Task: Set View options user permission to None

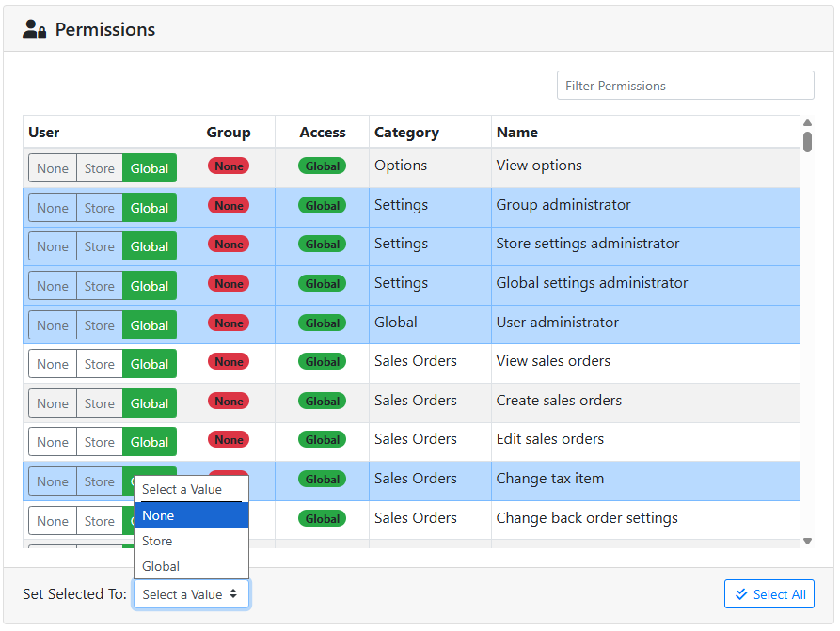Action: (x=53, y=169)
